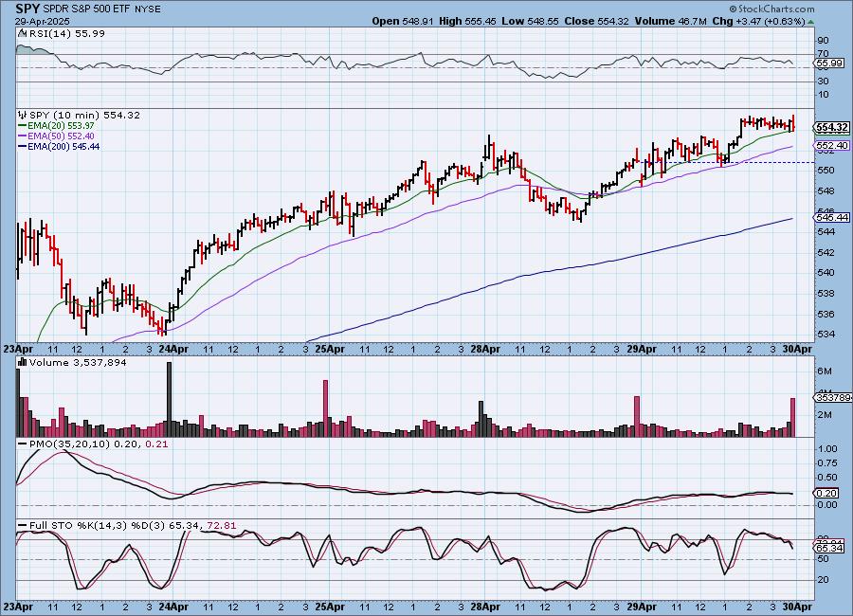Click the SPDR S&P 500 ETF name

pyautogui.click(x=86, y=9)
